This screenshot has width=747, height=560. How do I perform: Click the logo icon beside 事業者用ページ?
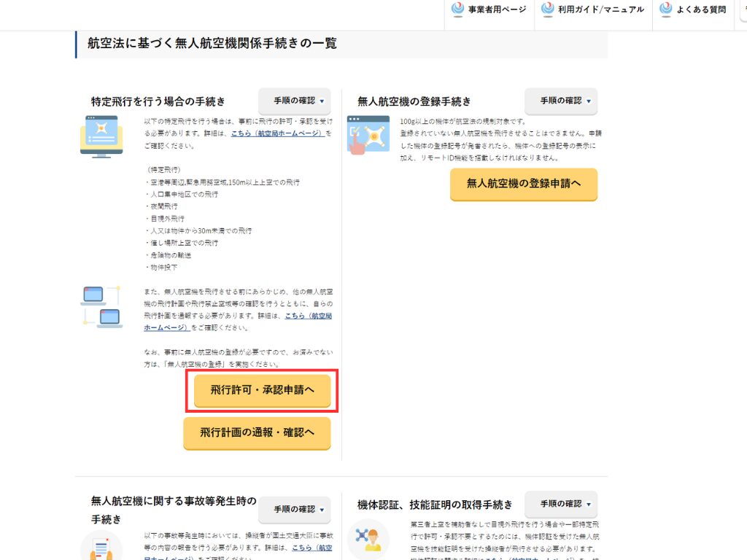coord(458,9)
